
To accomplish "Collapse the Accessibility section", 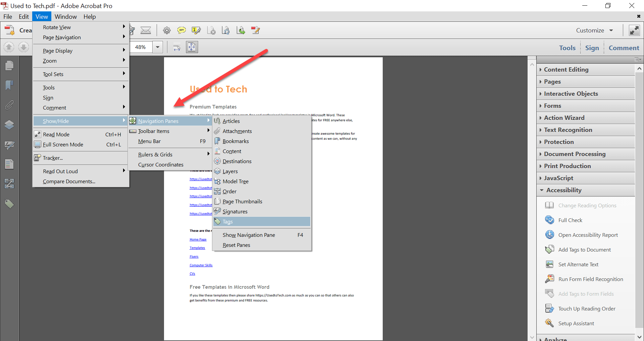I will (586, 190).
